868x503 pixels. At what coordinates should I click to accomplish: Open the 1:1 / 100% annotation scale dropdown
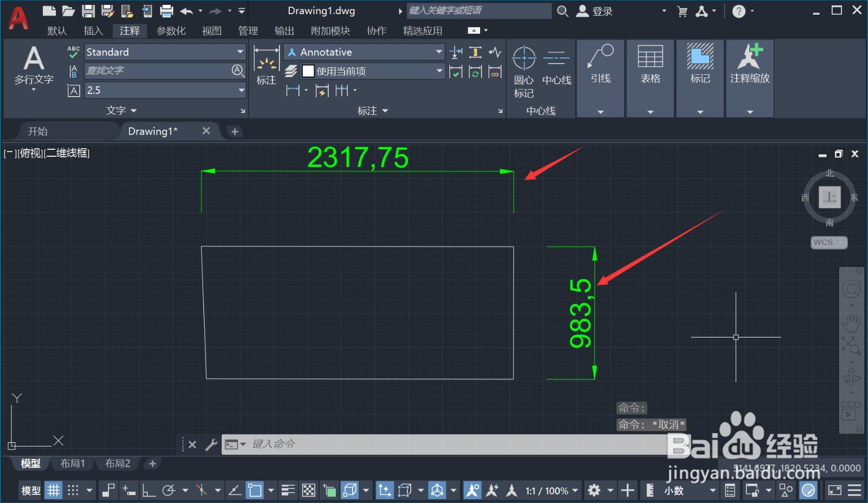coord(552,491)
